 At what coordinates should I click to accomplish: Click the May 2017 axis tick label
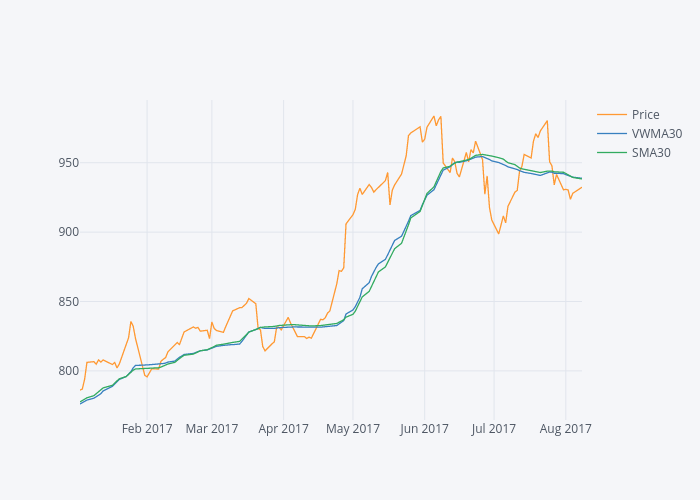coord(352,429)
